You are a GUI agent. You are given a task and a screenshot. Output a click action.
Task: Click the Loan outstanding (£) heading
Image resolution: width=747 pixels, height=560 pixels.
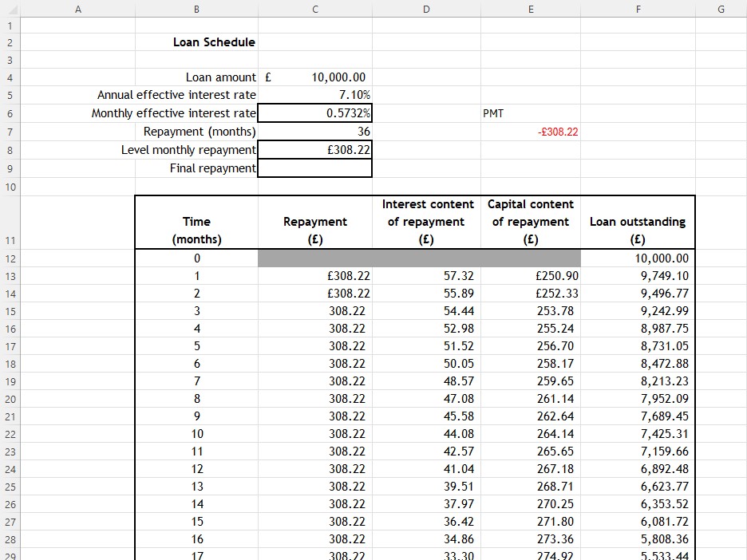638,231
